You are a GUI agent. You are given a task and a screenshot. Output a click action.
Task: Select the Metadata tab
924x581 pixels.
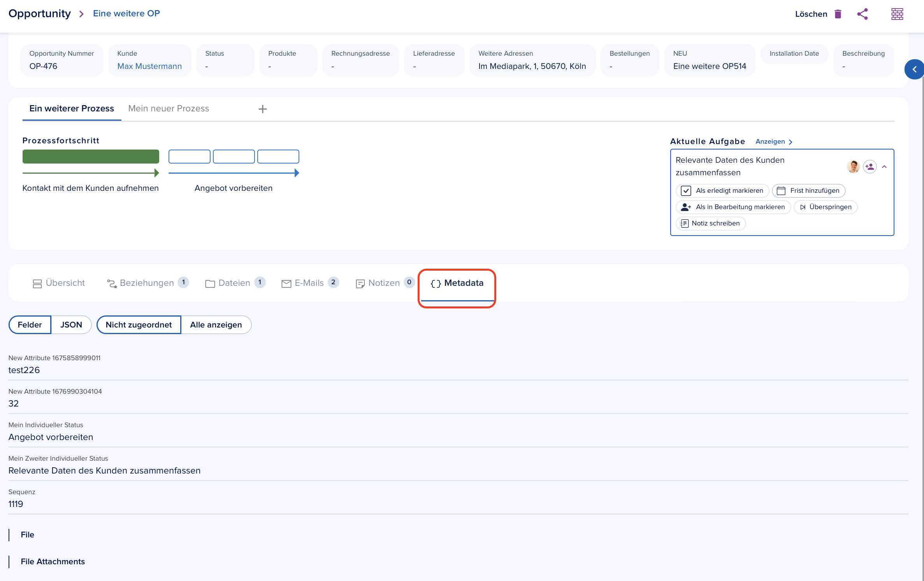pos(457,283)
